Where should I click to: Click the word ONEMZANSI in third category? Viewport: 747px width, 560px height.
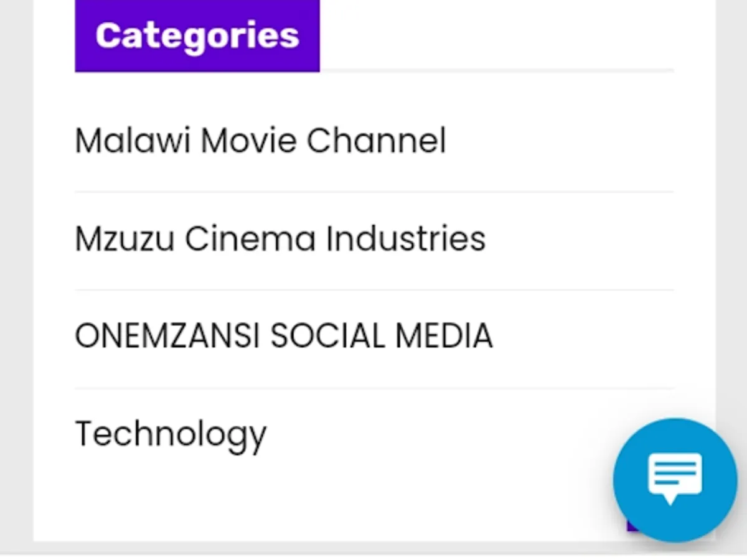click(x=167, y=337)
